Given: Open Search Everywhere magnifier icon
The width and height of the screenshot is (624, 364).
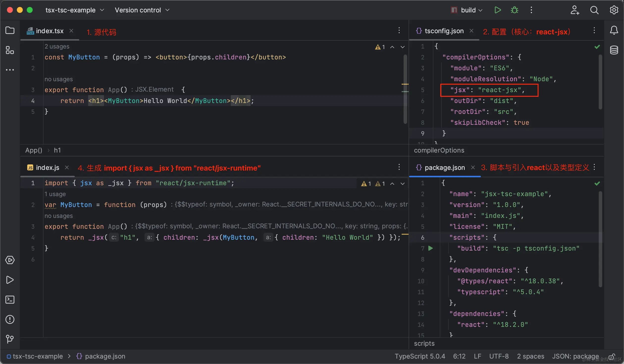Looking at the screenshot, I should click(595, 10).
